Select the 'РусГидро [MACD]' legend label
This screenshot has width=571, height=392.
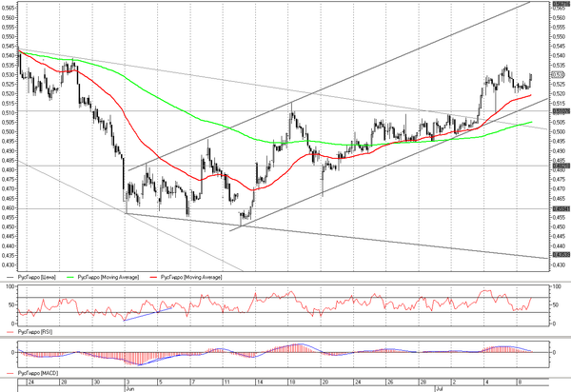(x=38, y=373)
